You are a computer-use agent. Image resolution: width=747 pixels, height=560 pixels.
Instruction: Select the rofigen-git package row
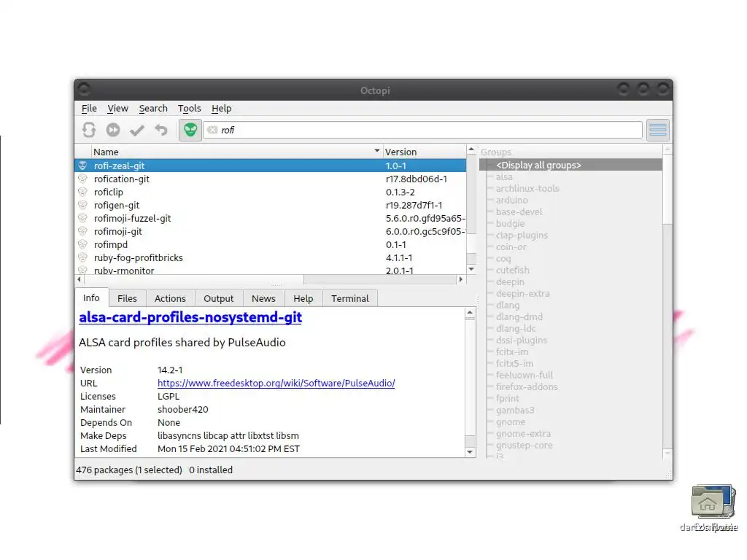pos(271,205)
